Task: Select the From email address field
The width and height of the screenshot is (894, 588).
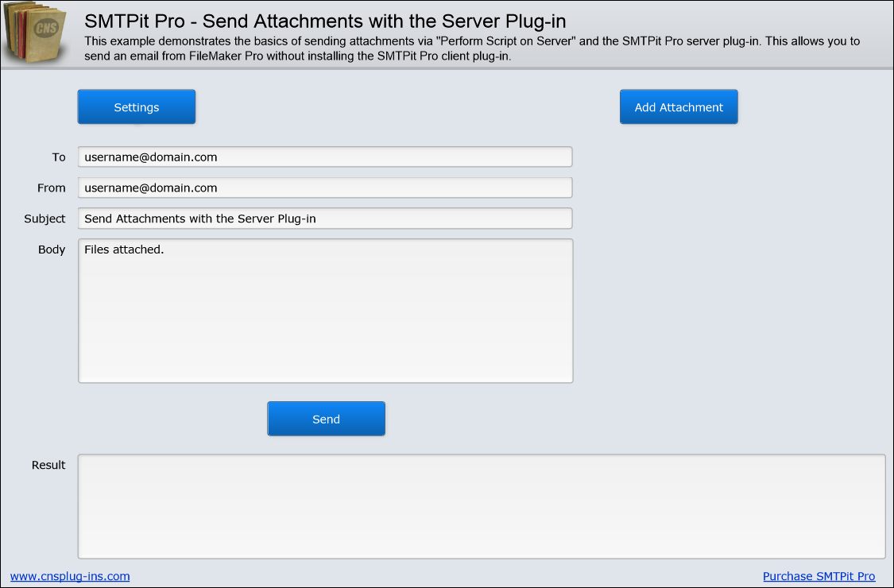Action: 325,188
